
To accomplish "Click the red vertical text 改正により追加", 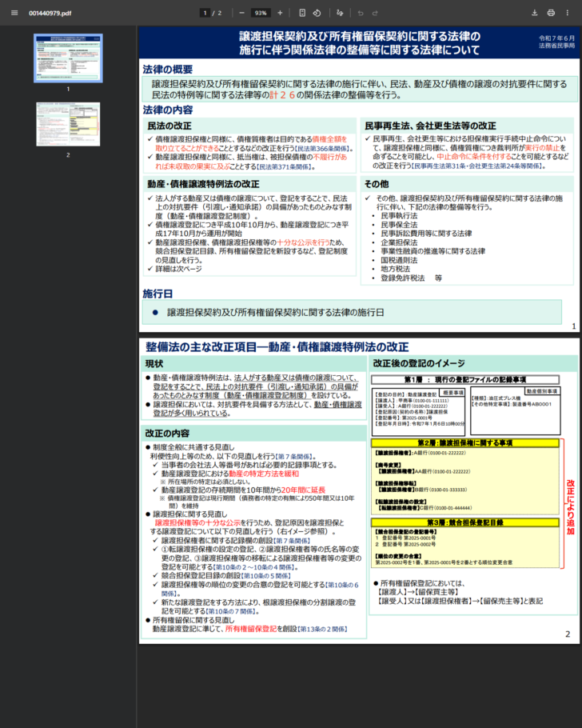I will pyautogui.click(x=571, y=507).
